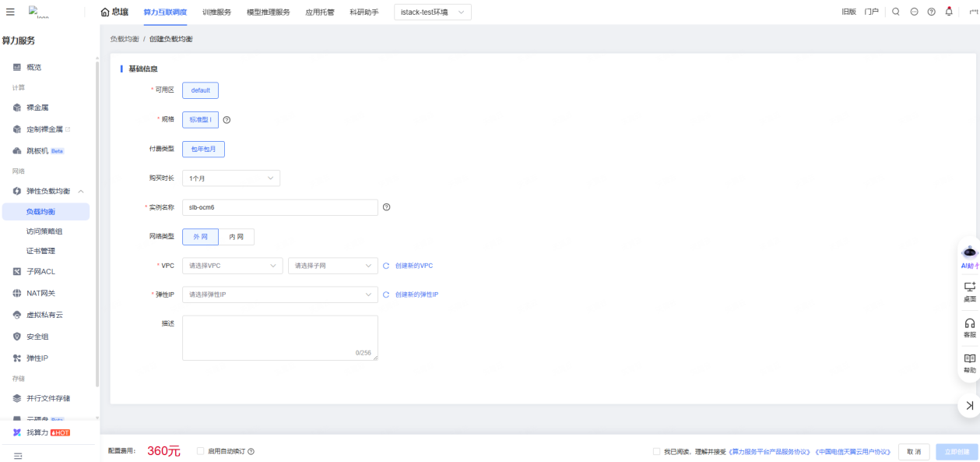This screenshot has height=462, width=980.
Task: Click the 桌面 monitor icon on right panel
Action: [x=969, y=291]
